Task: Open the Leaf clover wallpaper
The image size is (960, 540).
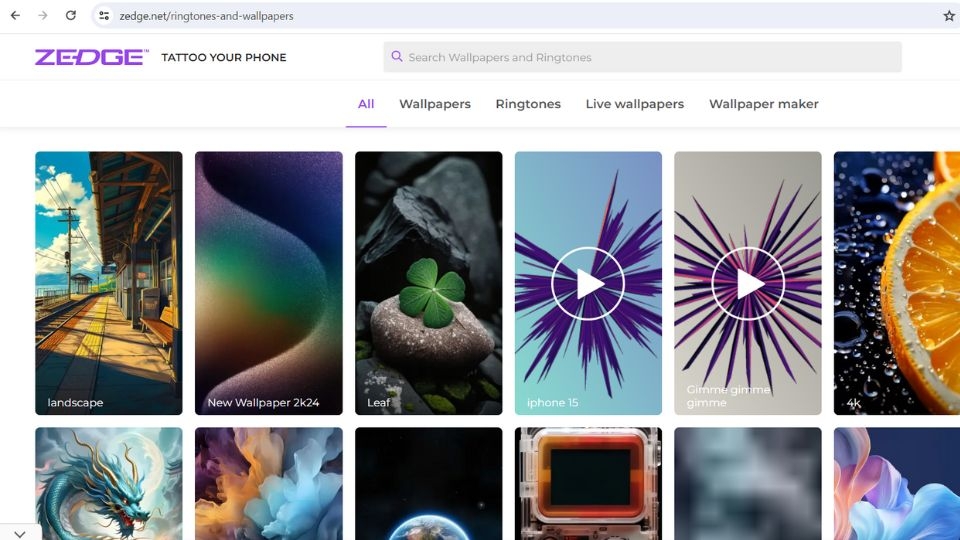Action: coord(429,283)
